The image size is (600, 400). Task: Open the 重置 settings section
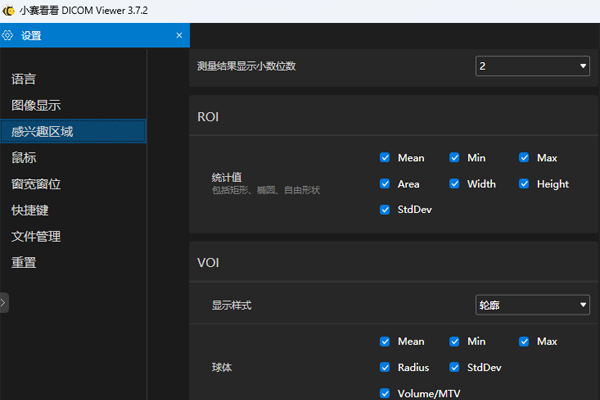click(23, 262)
